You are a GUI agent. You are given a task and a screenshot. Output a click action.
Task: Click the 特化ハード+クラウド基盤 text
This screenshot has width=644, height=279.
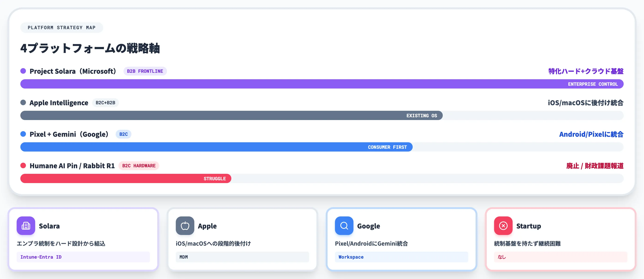(x=586, y=71)
